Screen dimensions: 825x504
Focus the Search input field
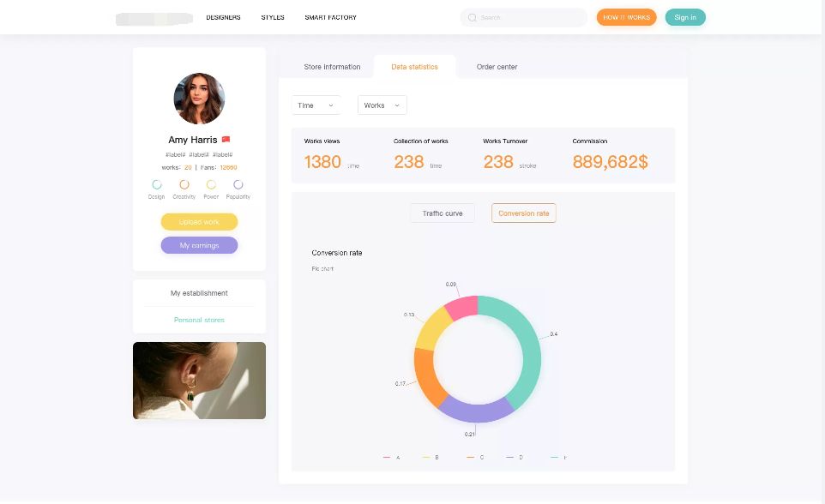point(523,17)
